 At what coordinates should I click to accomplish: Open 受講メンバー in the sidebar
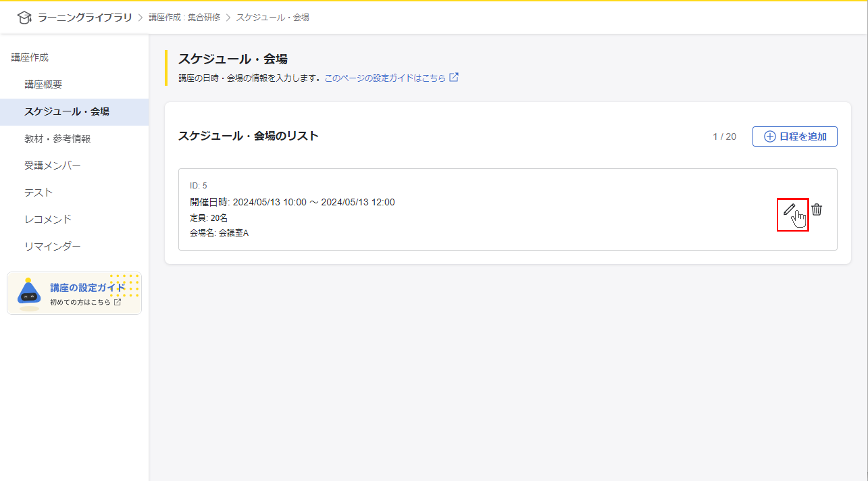click(x=52, y=166)
